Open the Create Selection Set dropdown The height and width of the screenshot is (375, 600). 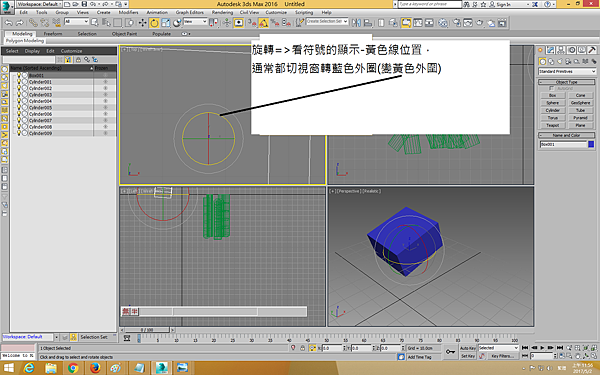327,21
